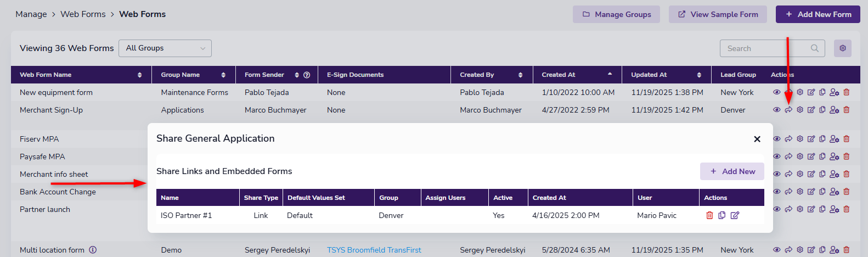Click info icon next to Multi location form
Screen dimensions: 868x257
(x=93, y=250)
